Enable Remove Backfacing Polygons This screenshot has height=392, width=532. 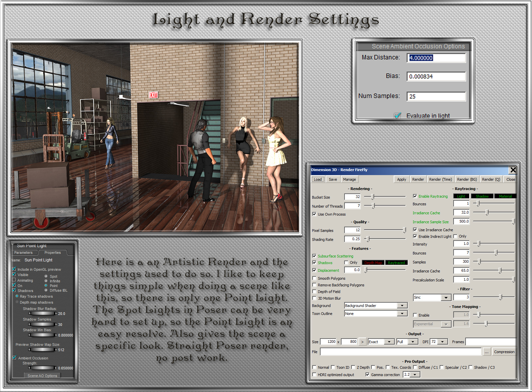pyautogui.click(x=314, y=285)
